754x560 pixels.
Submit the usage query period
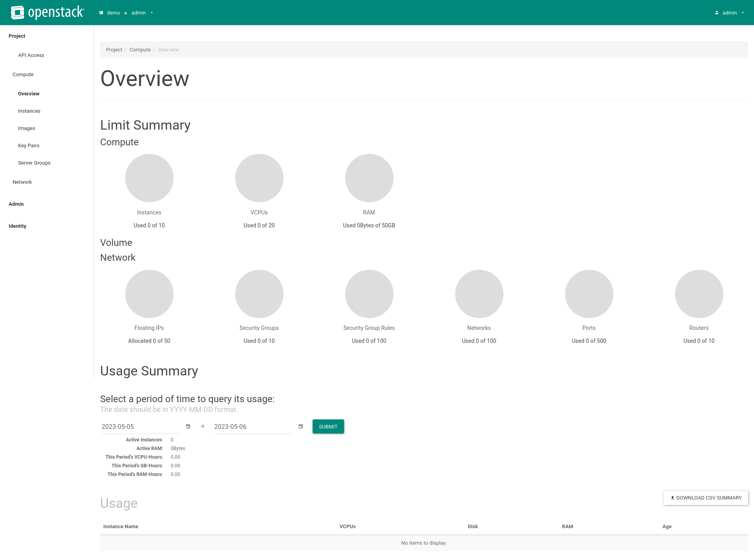(328, 426)
